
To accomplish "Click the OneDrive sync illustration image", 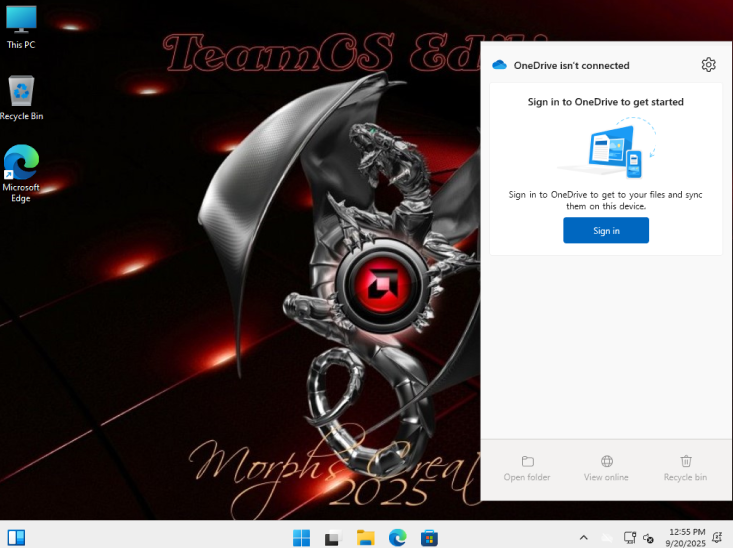I will 606,148.
